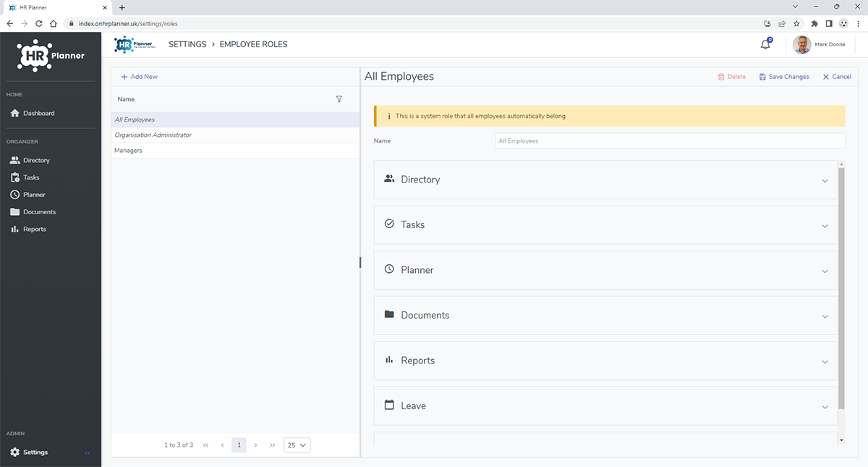The width and height of the screenshot is (868, 467).
Task: Open Reports from sidebar bar-chart icon
Action: coord(15,230)
